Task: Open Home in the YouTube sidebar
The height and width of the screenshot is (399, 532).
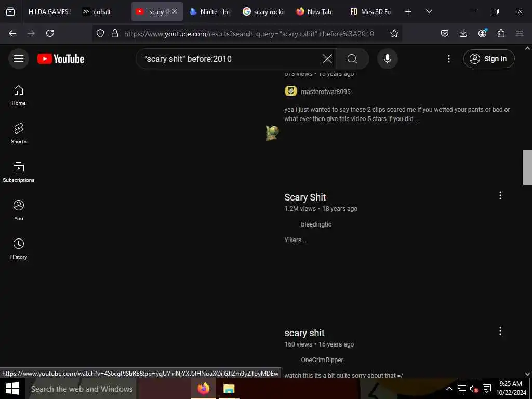Action: [x=19, y=96]
